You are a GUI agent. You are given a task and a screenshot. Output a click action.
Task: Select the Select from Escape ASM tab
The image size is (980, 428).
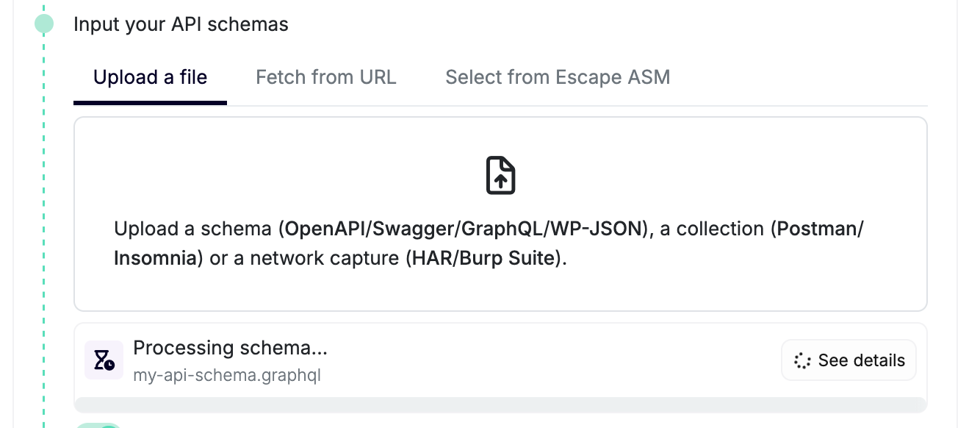coord(558,77)
